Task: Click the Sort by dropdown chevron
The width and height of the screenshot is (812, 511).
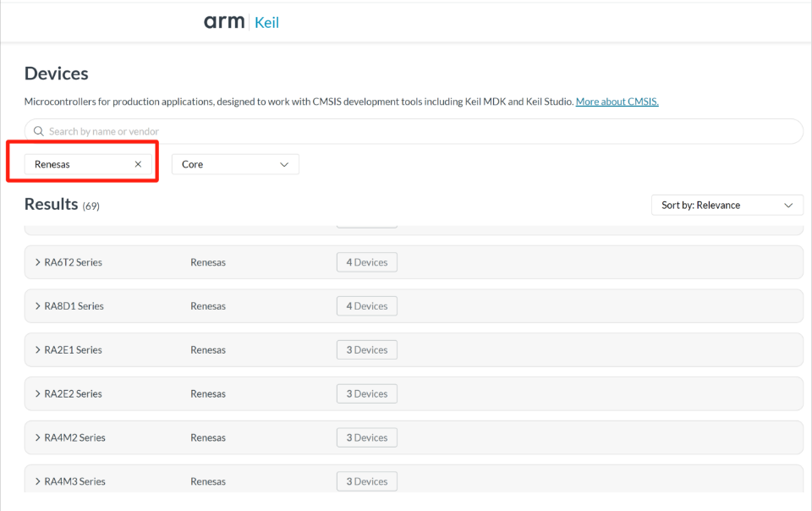Action: (788, 206)
